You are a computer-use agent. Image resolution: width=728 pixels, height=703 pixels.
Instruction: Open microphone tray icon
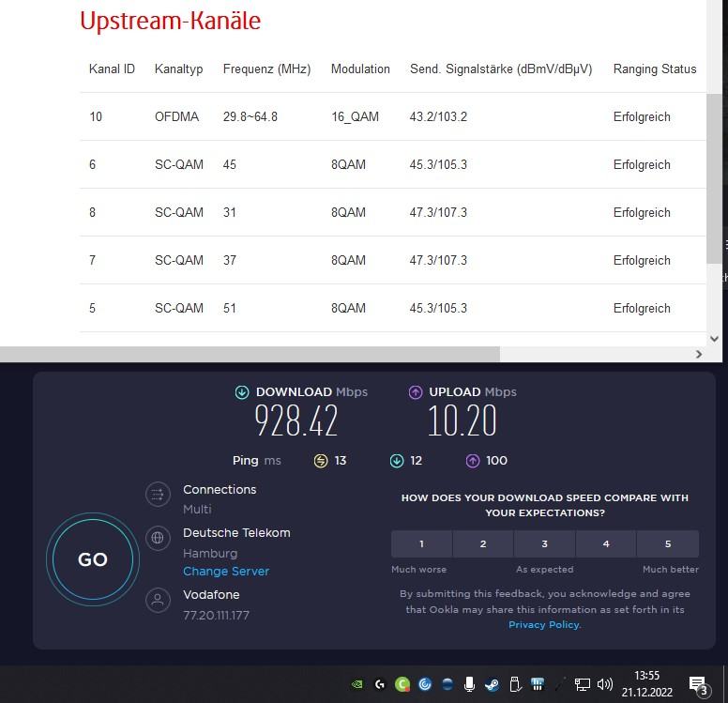coord(469,684)
